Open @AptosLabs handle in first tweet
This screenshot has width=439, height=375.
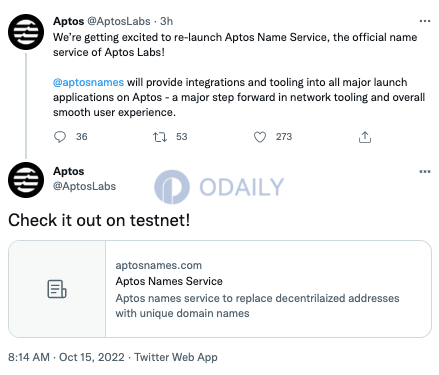coord(119,21)
